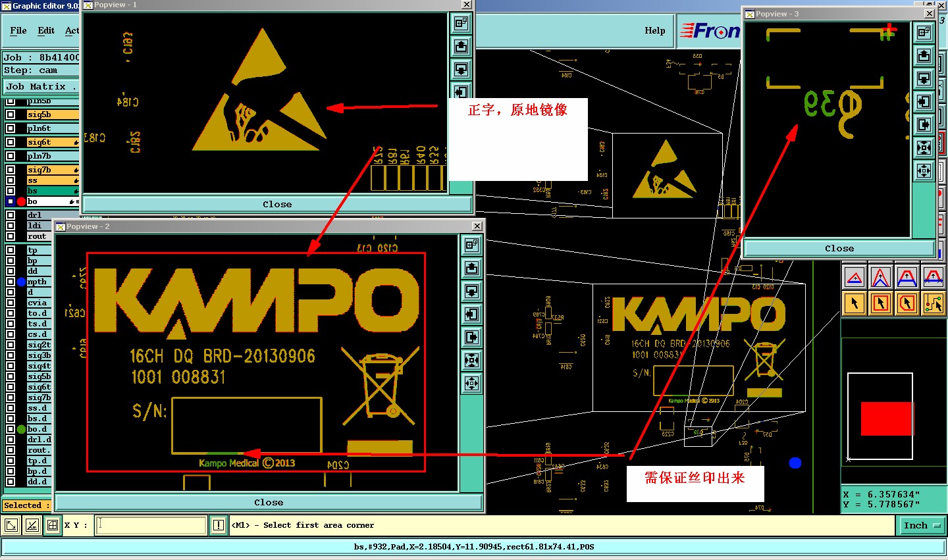Pan down in Popview - 1
Viewport: 948px width, 560px height.
tap(461, 69)
